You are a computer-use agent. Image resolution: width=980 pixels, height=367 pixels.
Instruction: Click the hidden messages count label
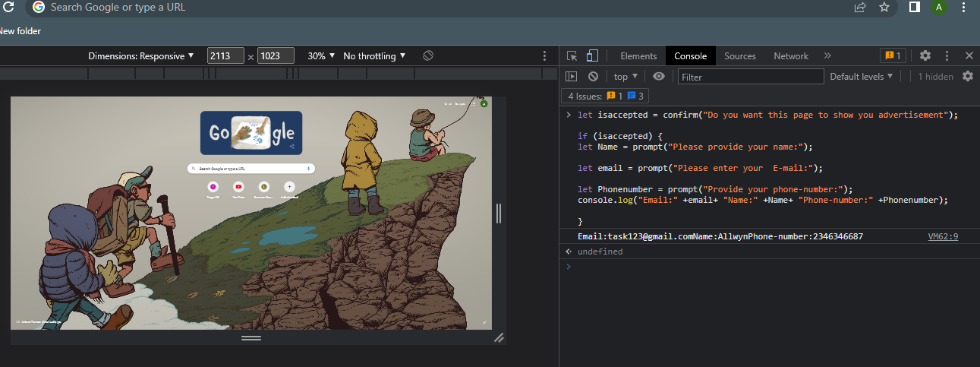pyautogui.click(x=935, y=76)
